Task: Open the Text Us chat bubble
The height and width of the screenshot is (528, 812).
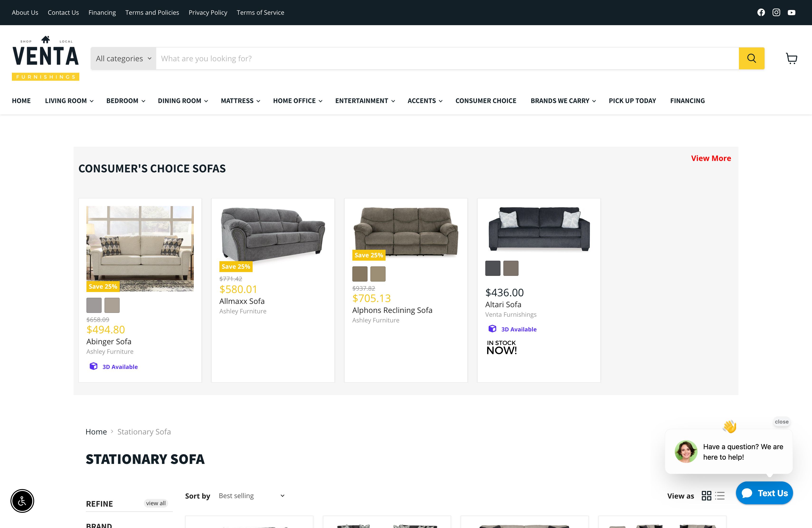Action: [x=764, y=493]
